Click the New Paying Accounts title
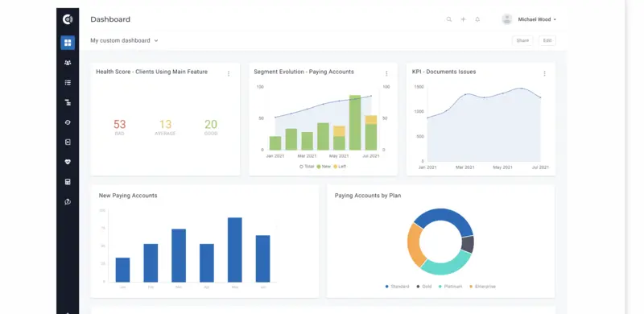The image size is (644, 314). [x=128, y=196]
